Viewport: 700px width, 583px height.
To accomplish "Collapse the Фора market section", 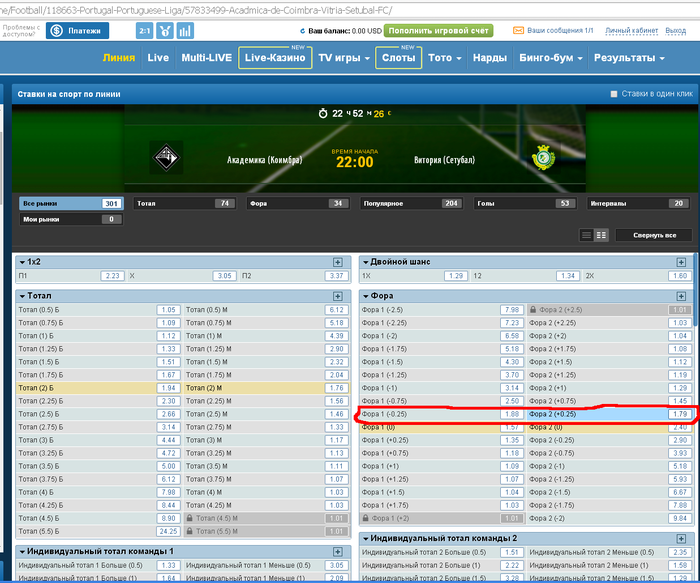I will pos(366,296).
